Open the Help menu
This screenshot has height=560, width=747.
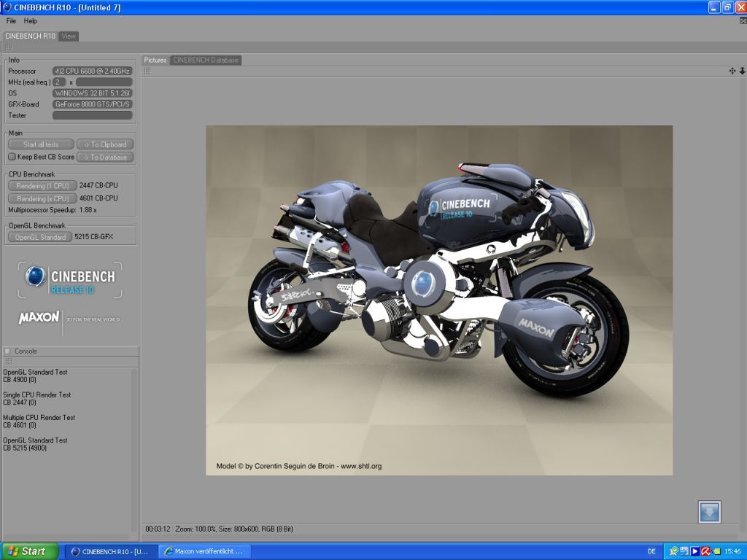[x=31, y=21]
